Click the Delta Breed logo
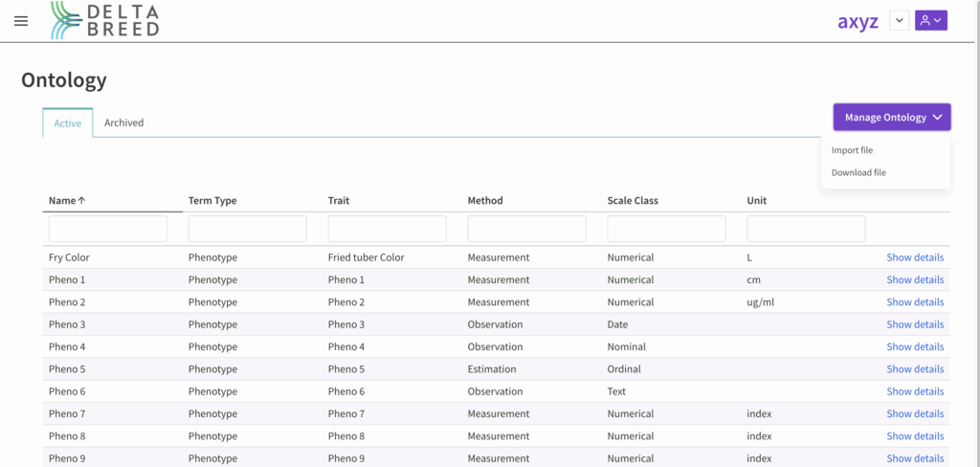The height and width of the screenshot is (467, 980). point(105,20)
